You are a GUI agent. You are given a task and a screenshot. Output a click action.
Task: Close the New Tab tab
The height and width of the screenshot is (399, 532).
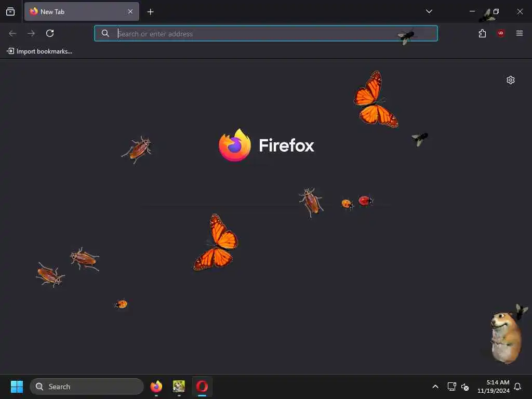coord(130,11)
